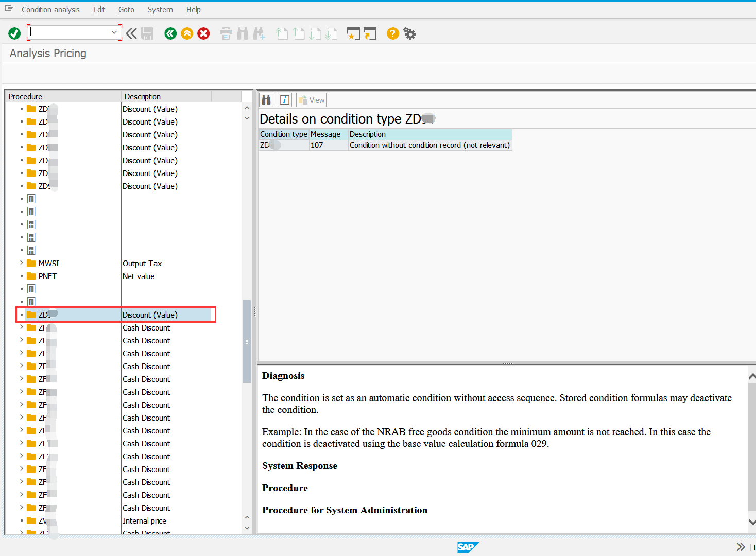The width and height of the screenshot is (756, 556).
Task: Click the Procedure for System Administration heading
Action: pos(345,510)
